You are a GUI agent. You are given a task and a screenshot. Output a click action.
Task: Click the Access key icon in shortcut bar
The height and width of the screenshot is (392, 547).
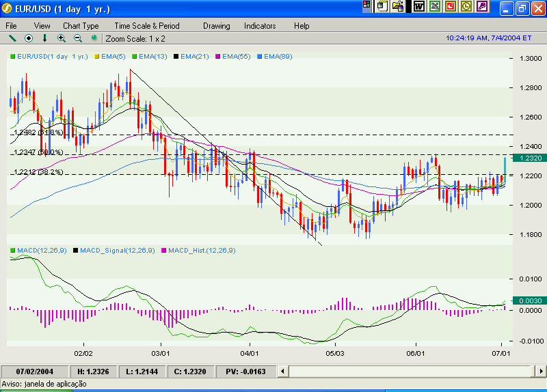point(483,7)
